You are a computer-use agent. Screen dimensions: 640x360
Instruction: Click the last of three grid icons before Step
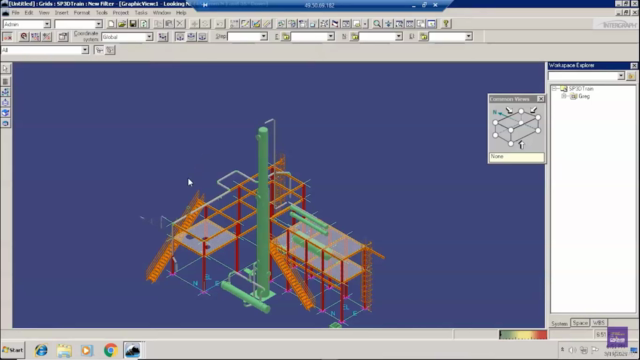tap(202, 37)
